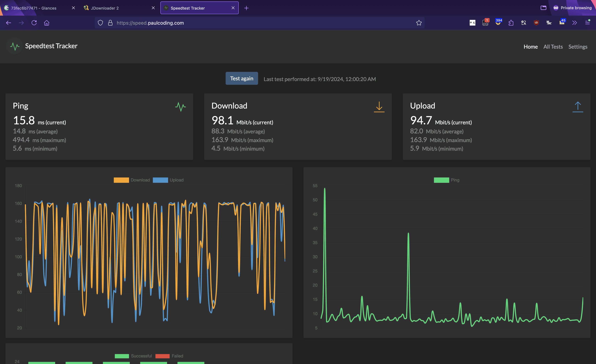Image resolution: width=596 pixels, height=364 pixels.
Task: Open the tracking protection shield icon
Action: pyautogui.click(x=100, y=23)
